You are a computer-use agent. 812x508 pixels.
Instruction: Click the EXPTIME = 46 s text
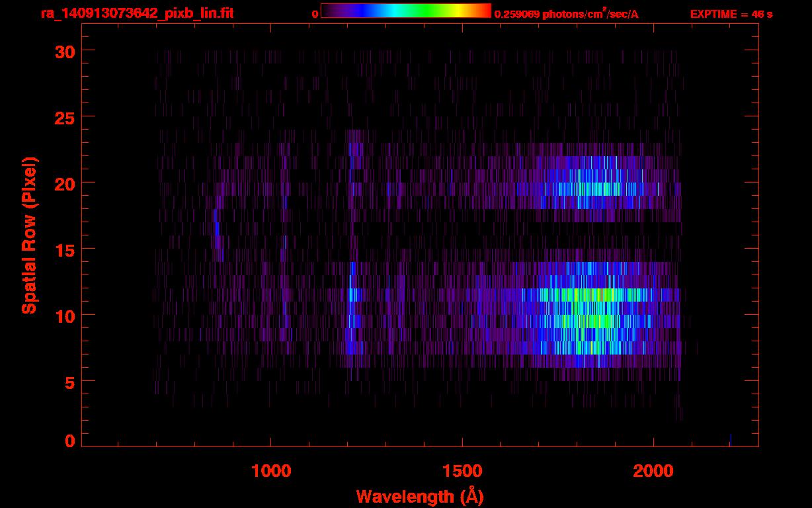point(731,13)
